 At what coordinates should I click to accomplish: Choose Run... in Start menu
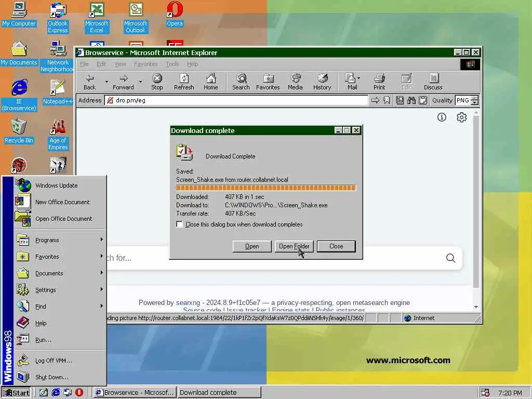60,340
